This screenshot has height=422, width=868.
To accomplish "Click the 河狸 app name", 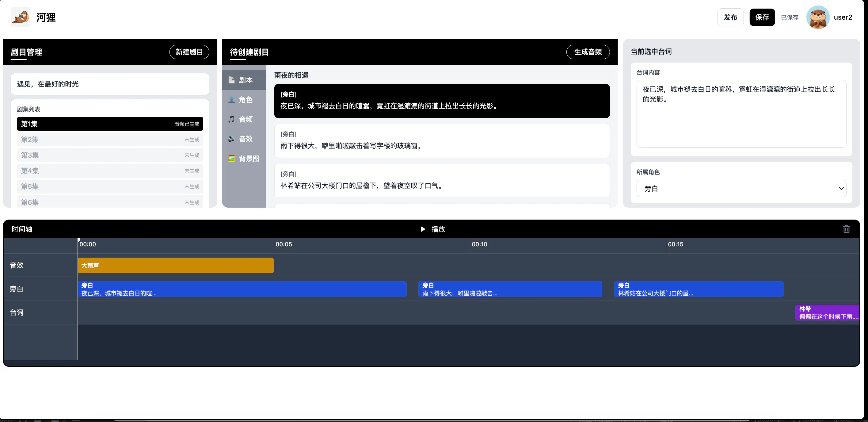I will click(x=46, y=17).
